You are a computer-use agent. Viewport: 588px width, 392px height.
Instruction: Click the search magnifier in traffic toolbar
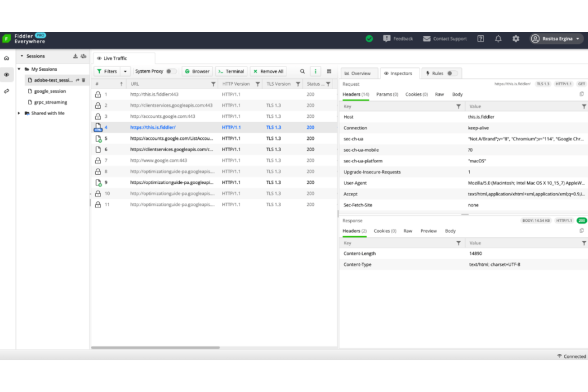click(302, 71)
